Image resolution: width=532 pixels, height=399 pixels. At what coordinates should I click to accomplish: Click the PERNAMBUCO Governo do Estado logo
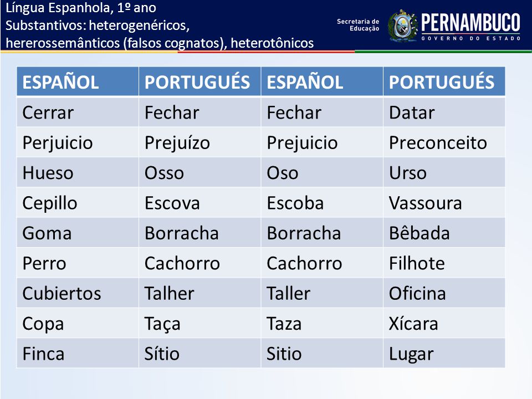click(471, 27)
